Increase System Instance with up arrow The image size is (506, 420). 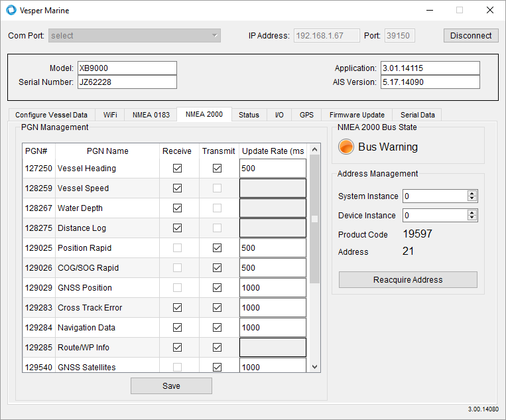click(472, 193)
